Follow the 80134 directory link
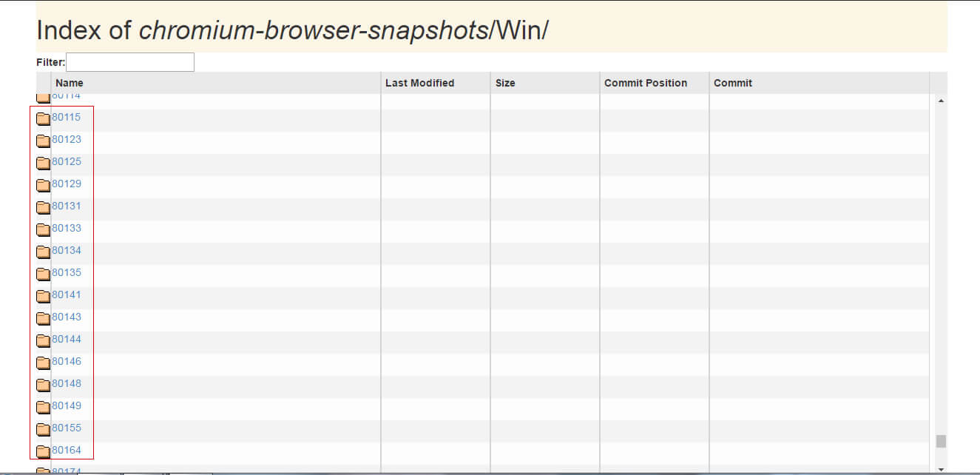980x475 pixels. tap(67, 250)
